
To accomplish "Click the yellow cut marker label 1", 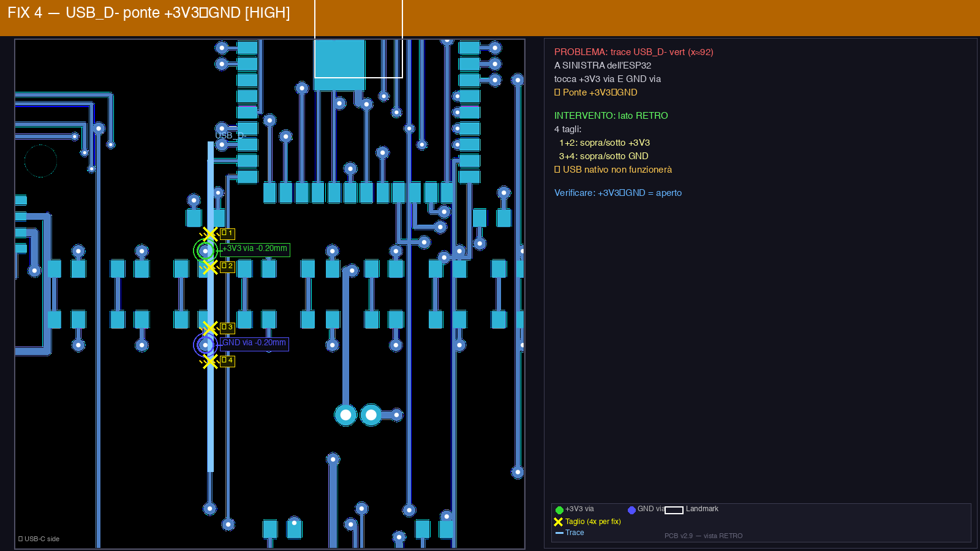I will tap(227, 233).
